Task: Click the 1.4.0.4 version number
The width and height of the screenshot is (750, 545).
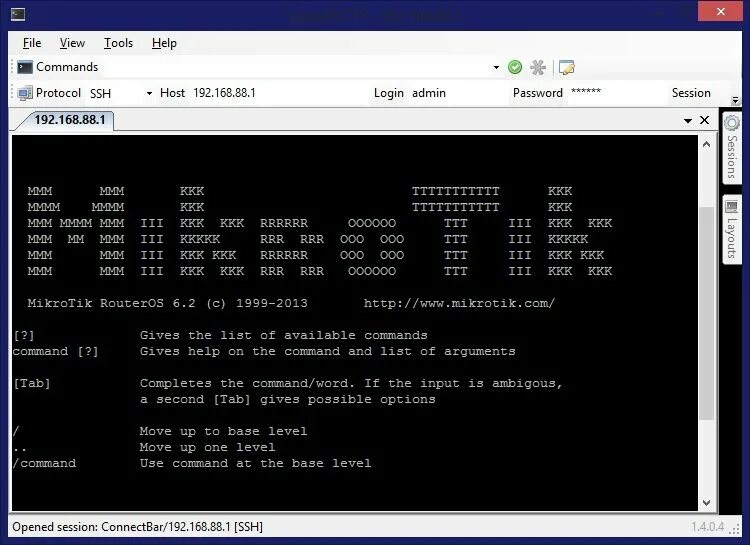Action: coord(707,527)
